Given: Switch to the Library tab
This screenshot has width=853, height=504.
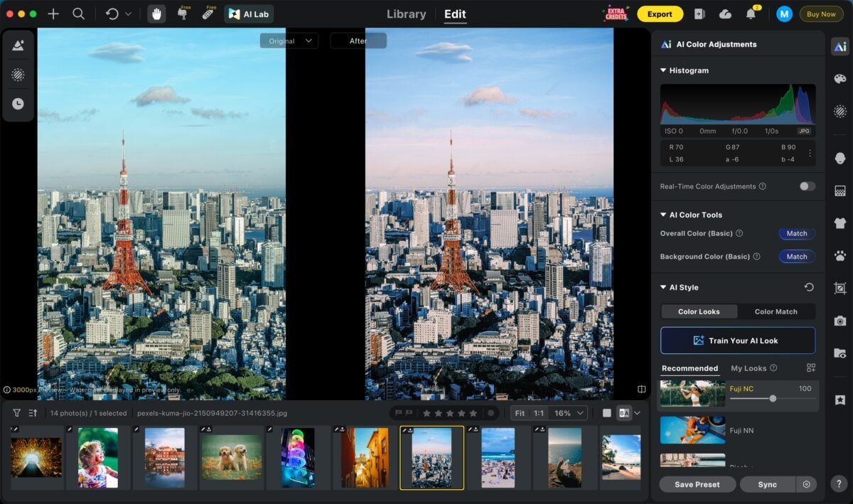Looking at the screenshot, I should click(406, 14).
